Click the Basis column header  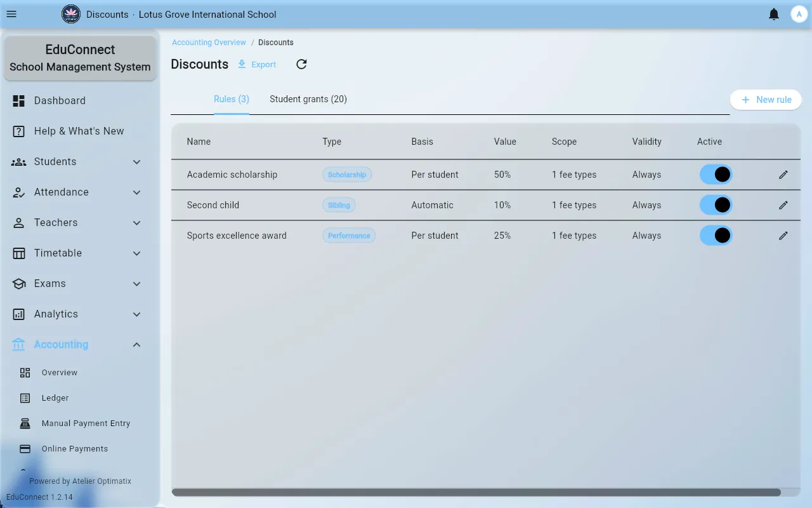(x=422, y=142)
